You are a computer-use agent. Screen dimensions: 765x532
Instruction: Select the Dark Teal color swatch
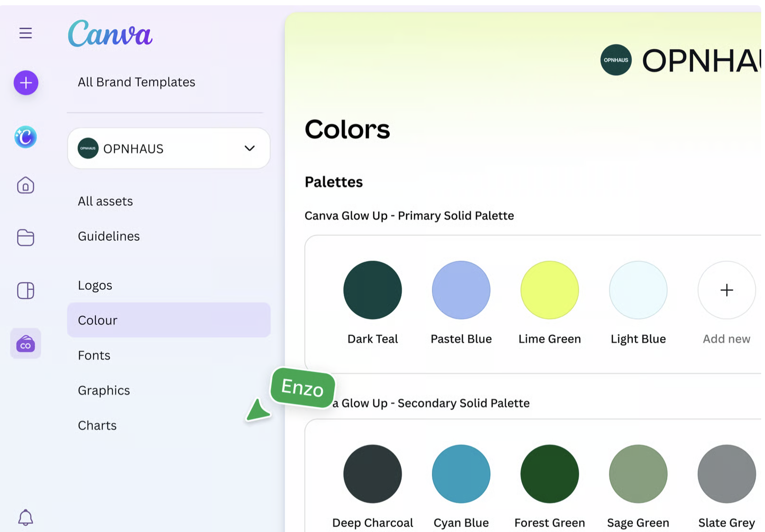point(372,290)
